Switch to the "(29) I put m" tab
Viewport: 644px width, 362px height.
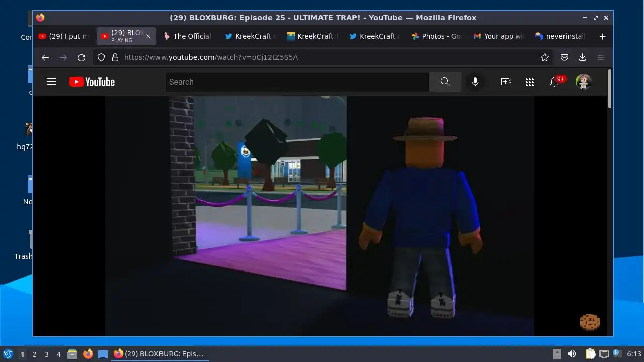pos(64,36)
